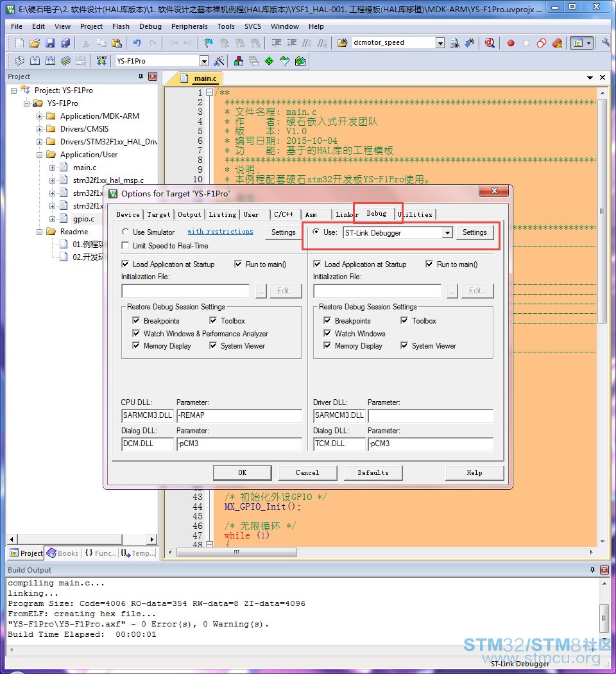Screen dimensions: 616x674
Task: Click the dialog Help button
Action: coord(474,472)
